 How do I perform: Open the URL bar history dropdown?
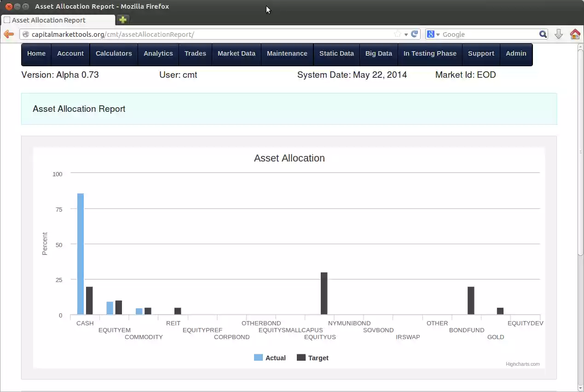pyautogui.click(x=407, y=34)
